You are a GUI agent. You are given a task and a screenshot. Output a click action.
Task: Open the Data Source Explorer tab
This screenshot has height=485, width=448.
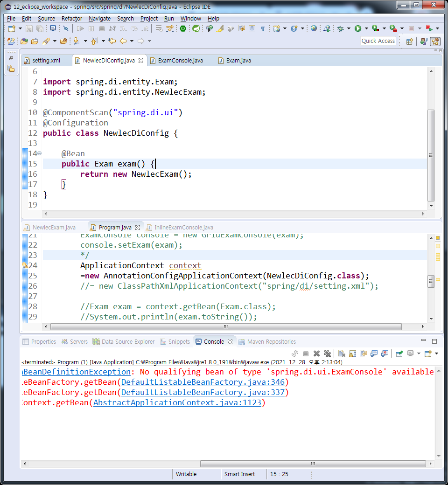click(x=124, y=342)
